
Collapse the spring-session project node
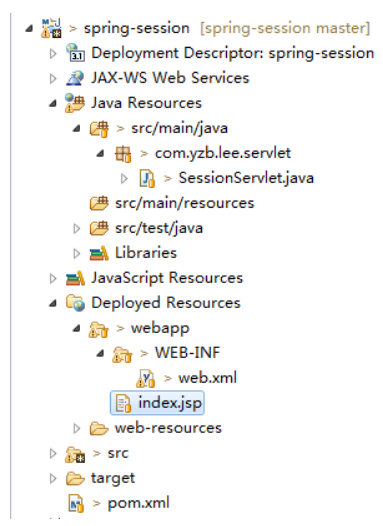[29, 29]
